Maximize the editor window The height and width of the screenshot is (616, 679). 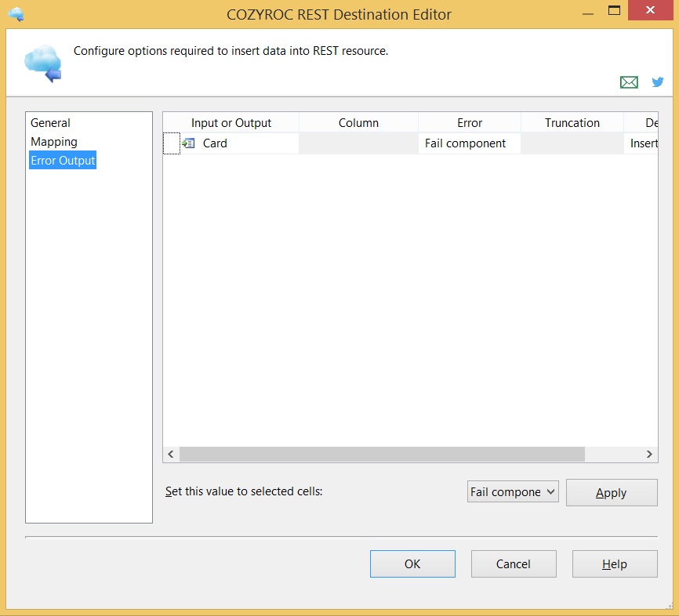point(614,10)
